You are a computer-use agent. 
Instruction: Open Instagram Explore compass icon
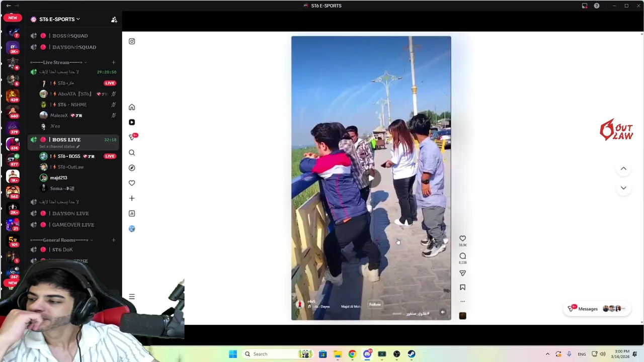132,168
